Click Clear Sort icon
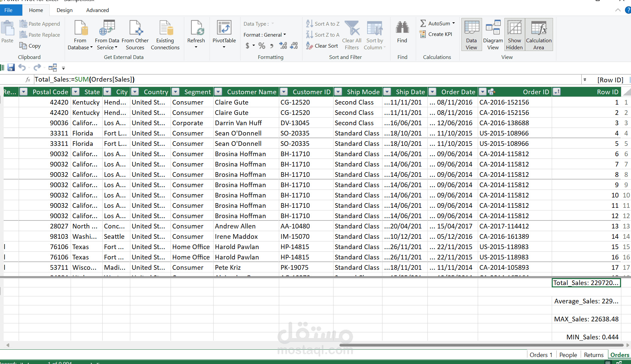 pos(310,46)
